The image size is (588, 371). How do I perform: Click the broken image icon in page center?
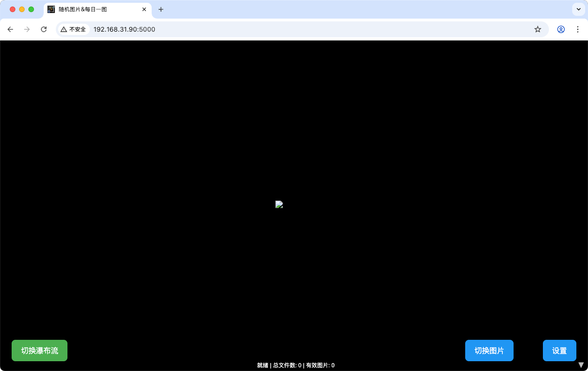[279, 204]
